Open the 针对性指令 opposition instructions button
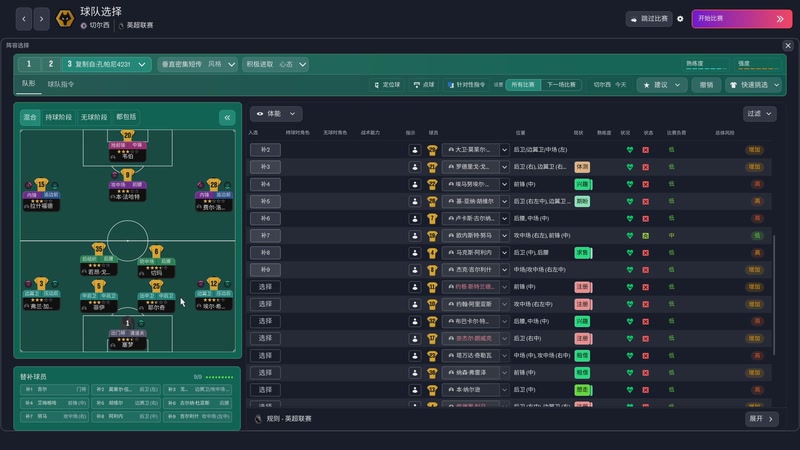This screenshot has width=800, height=450. tap(466, 85)
